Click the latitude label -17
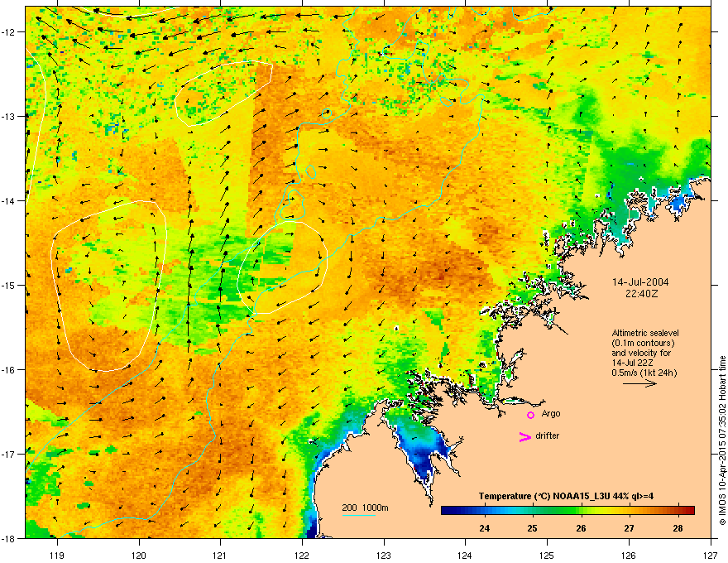This screenshot has height=563, width=728. tap(8, 455)
